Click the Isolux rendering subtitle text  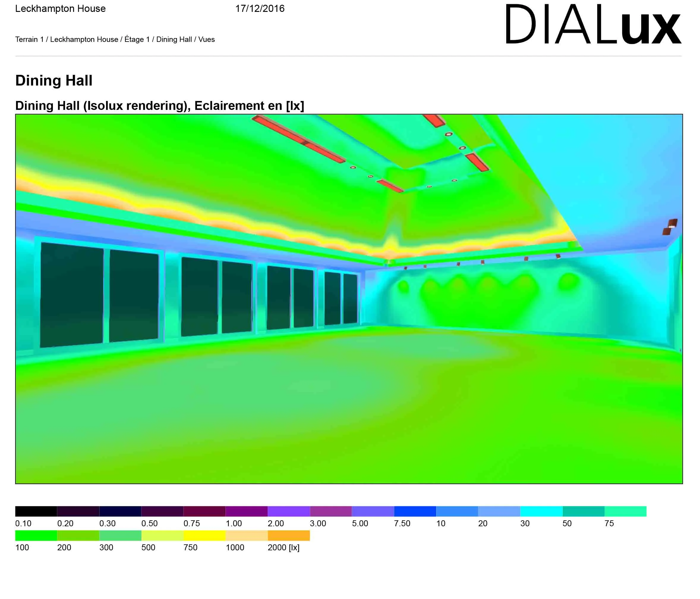click(160, 106)
